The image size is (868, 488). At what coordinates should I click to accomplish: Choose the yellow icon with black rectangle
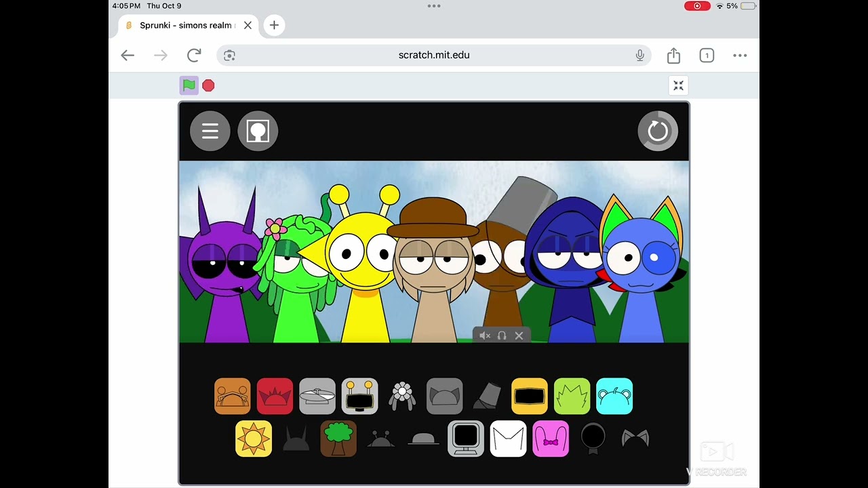(x=530, y=396)
